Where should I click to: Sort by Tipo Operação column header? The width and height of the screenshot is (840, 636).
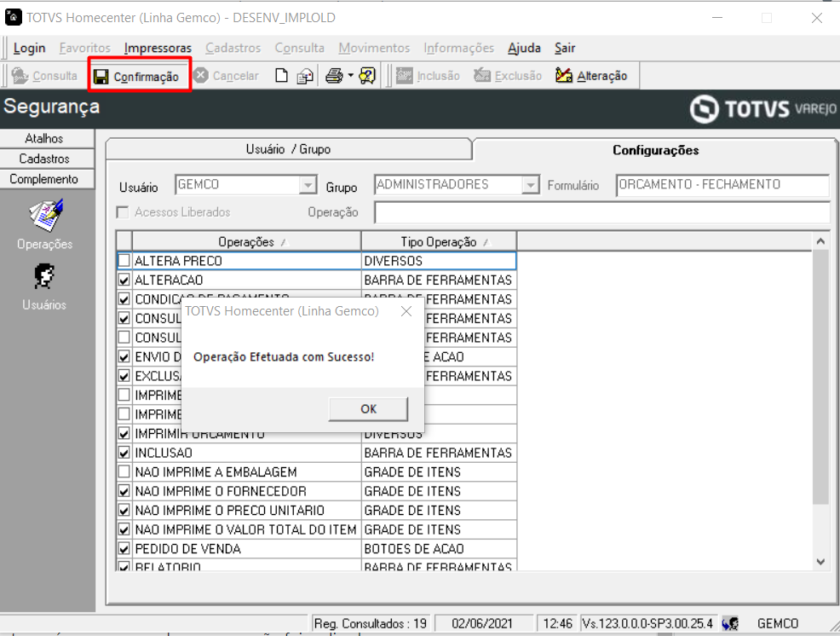coord(439,242)
